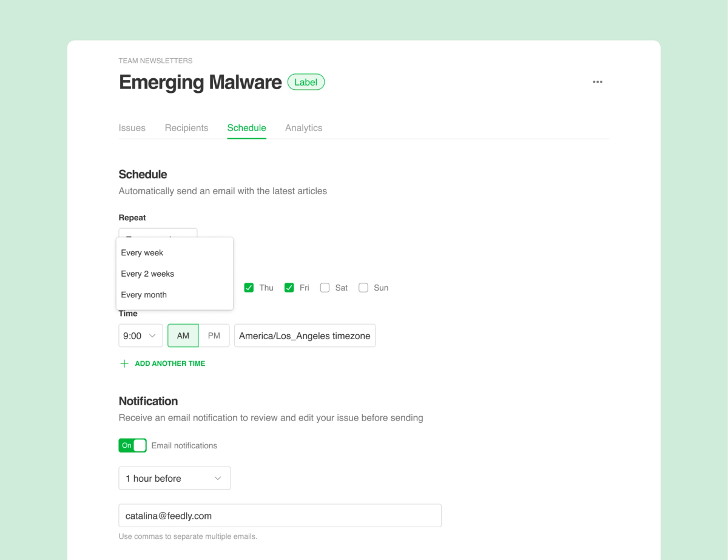Open the 9:00 time dropdown
Screen dimensions: 728x560
click(140, 336)
